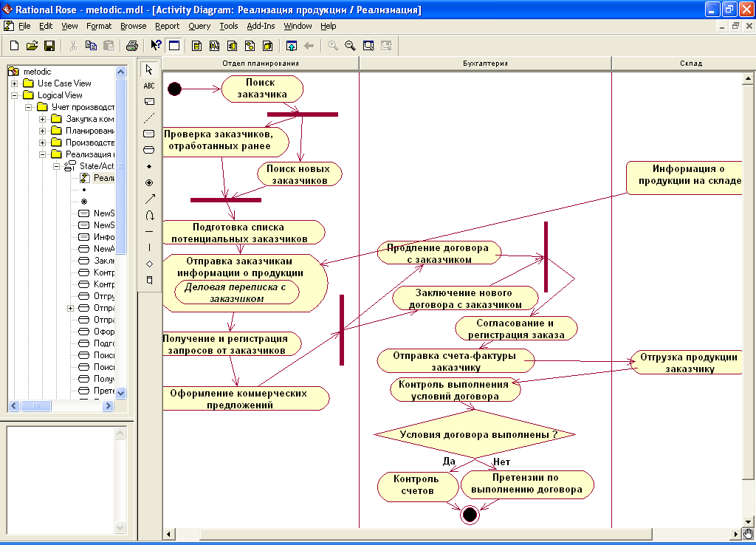The height and width of the screenshot is (545, 756).
Task: Open the Add-Ins menu
Action: pos(261,26)
